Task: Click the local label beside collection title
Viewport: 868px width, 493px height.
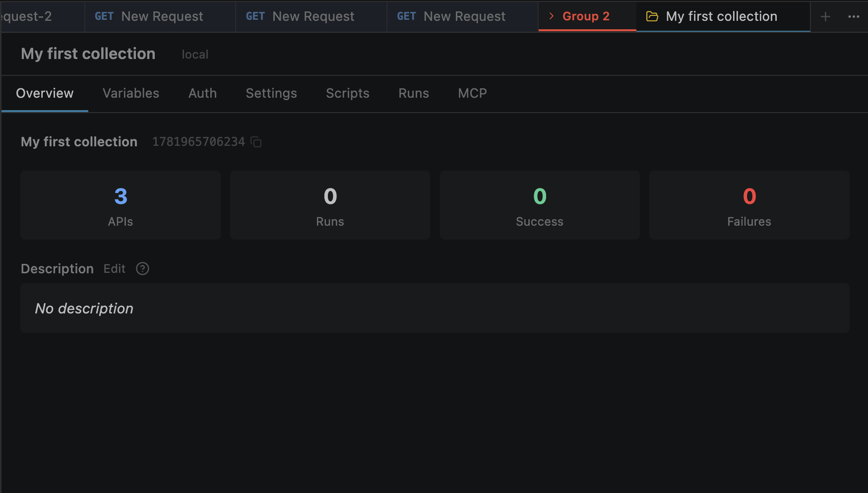Action: [195, 55]
